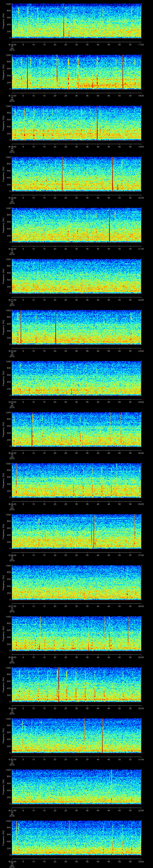This screenshot has width=153, height=868.
Task: Click the "17:00" end time label
Action: pos(141,44)
